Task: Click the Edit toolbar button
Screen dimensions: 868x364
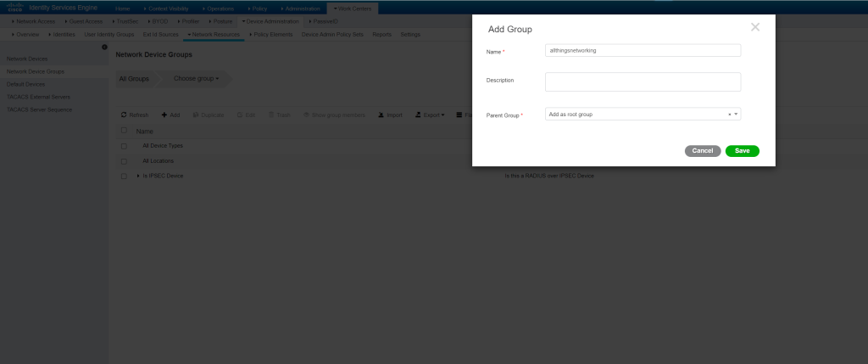Action: [246, 115]
